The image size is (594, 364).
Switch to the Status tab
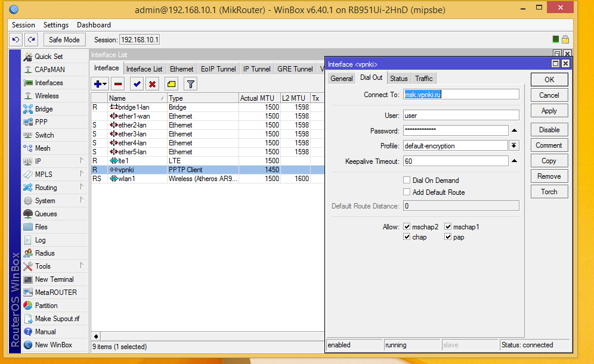[399, 78]
